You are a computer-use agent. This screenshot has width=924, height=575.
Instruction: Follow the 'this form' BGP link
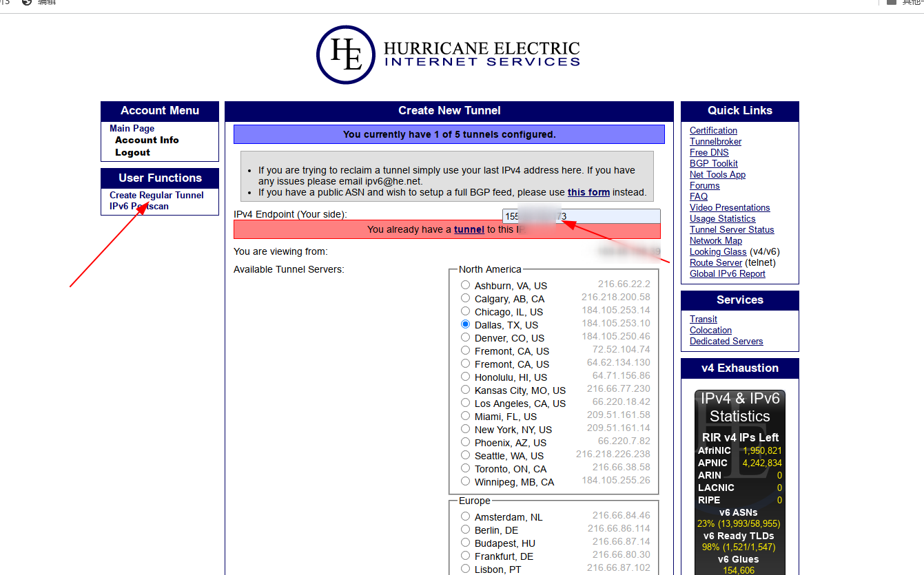(588, 192)
